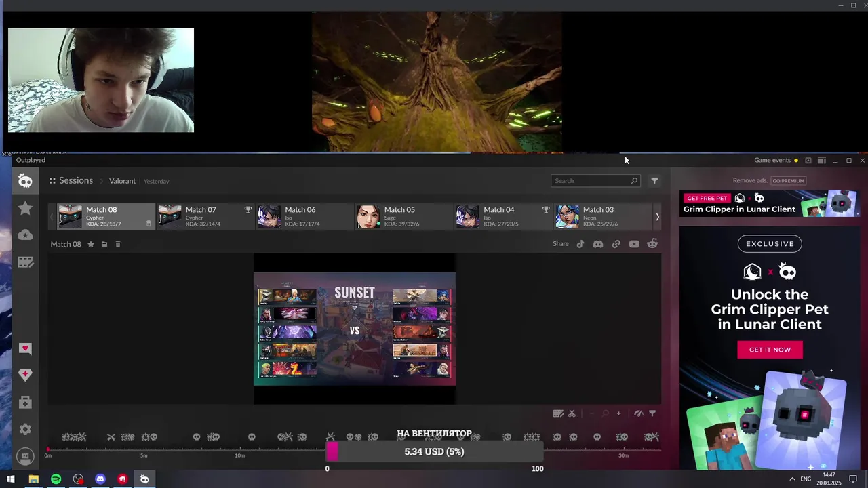
Task: Select the scissors cut tool
Action: pos(572,413)
